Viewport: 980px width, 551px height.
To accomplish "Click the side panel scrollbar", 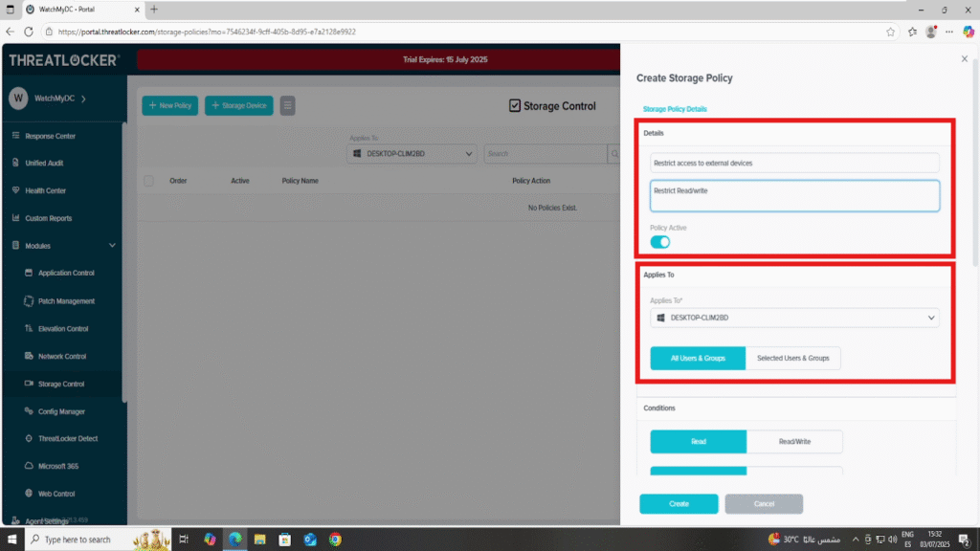I will 975,162.
